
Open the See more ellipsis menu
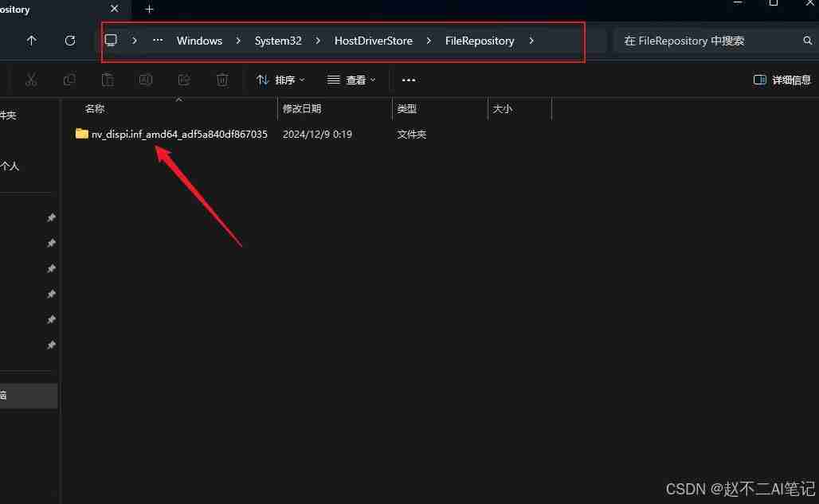(x=409, y=80)
